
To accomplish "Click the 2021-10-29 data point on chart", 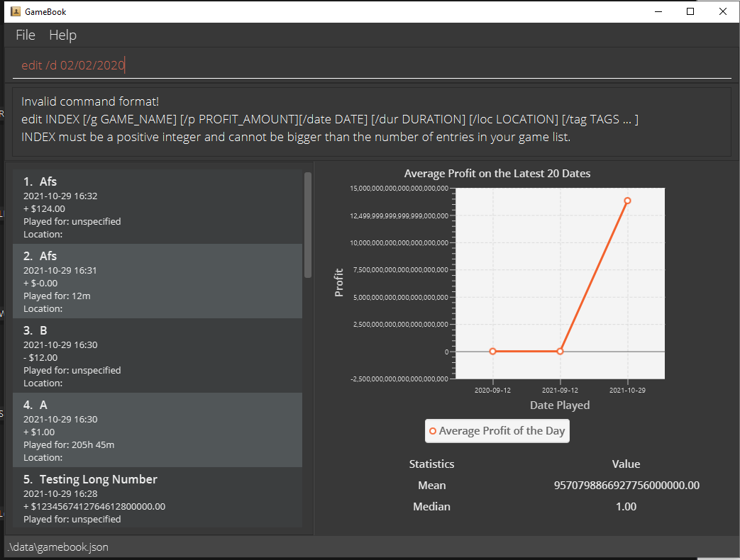I will [x=628, y=201].
